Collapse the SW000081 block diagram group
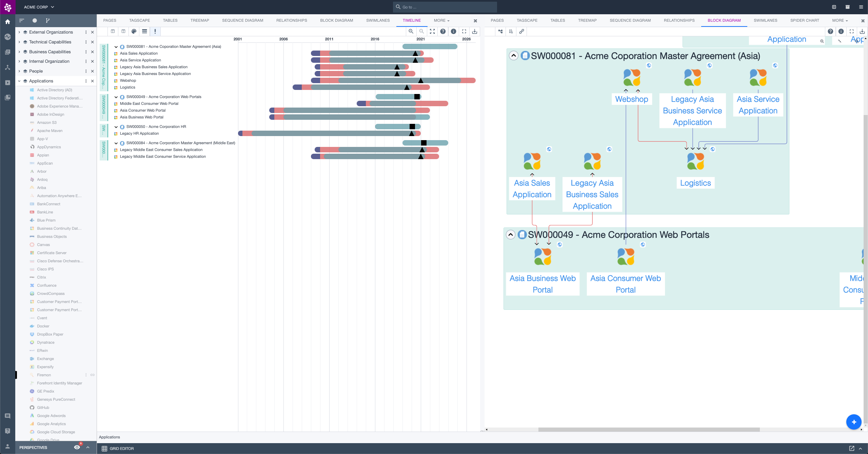 pyautogui.click(x=514, y=56)
